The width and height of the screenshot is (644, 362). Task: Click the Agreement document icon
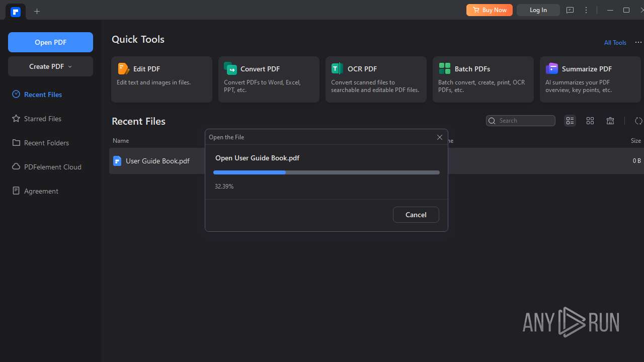[16, 191]
